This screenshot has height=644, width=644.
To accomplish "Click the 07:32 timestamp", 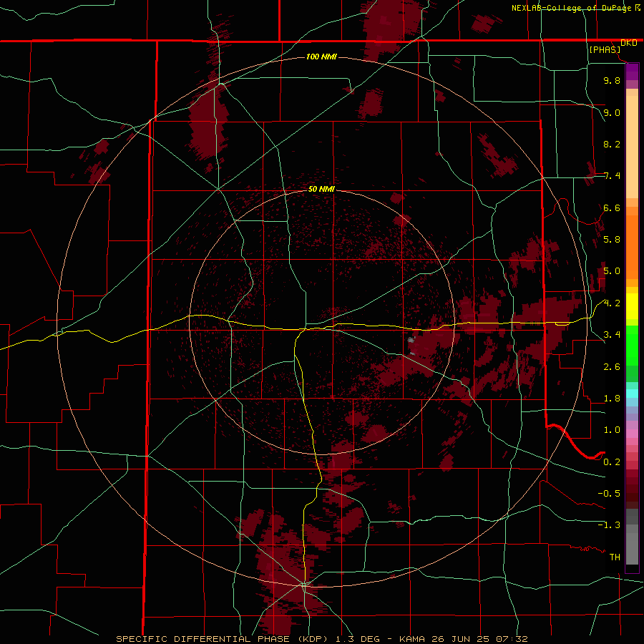I will coord(512,639).
